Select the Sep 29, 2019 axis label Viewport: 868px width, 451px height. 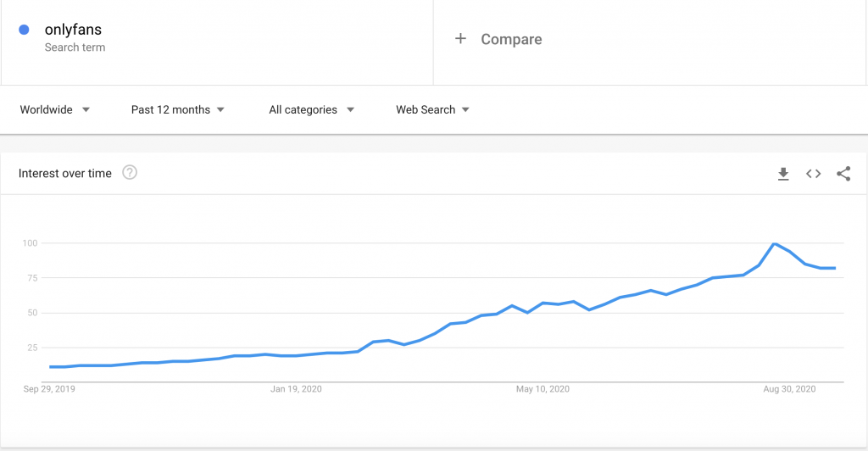tap(49, 389)
